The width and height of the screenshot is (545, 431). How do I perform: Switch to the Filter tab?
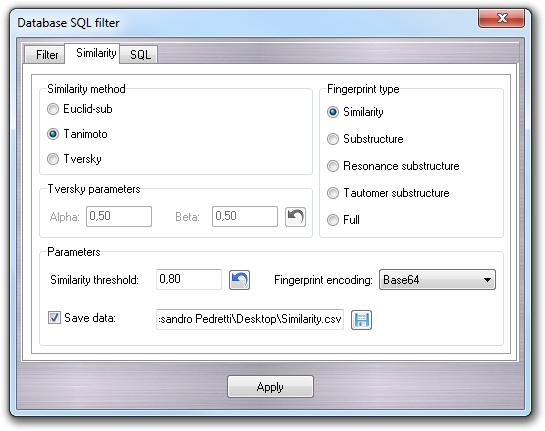pyautogui.click(x=47, y=55)
